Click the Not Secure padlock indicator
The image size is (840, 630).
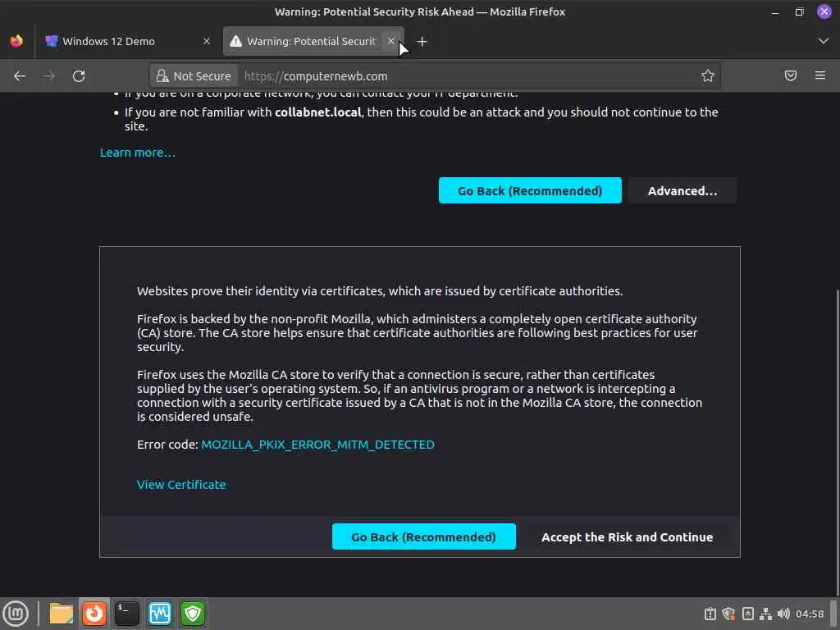[194, 76]
